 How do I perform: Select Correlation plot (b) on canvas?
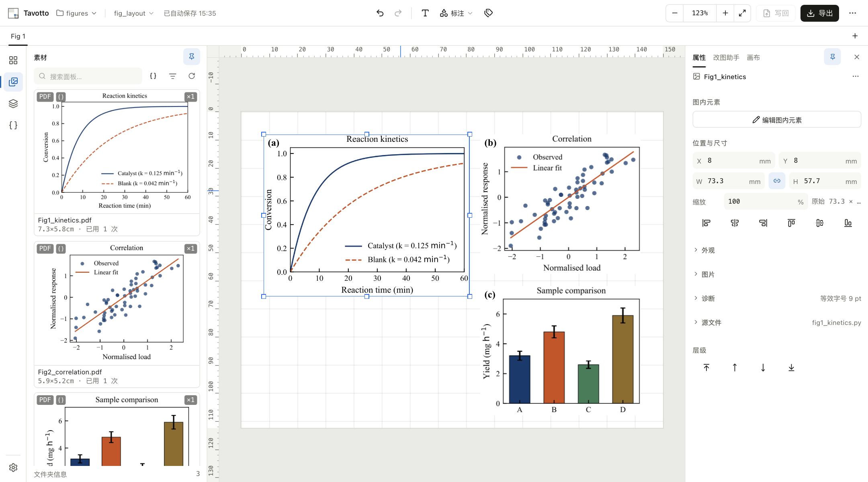pos(561,205)
